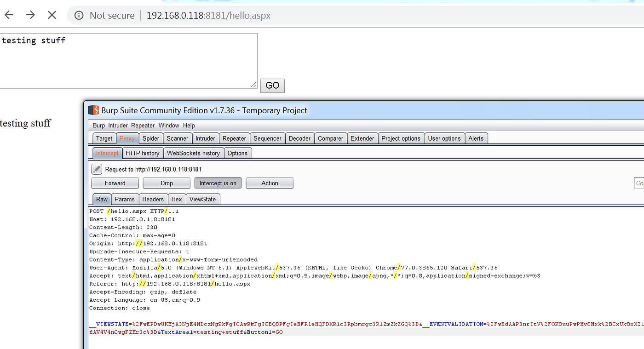
Task: Click the Not secure info icon
Action: (79, 16)
